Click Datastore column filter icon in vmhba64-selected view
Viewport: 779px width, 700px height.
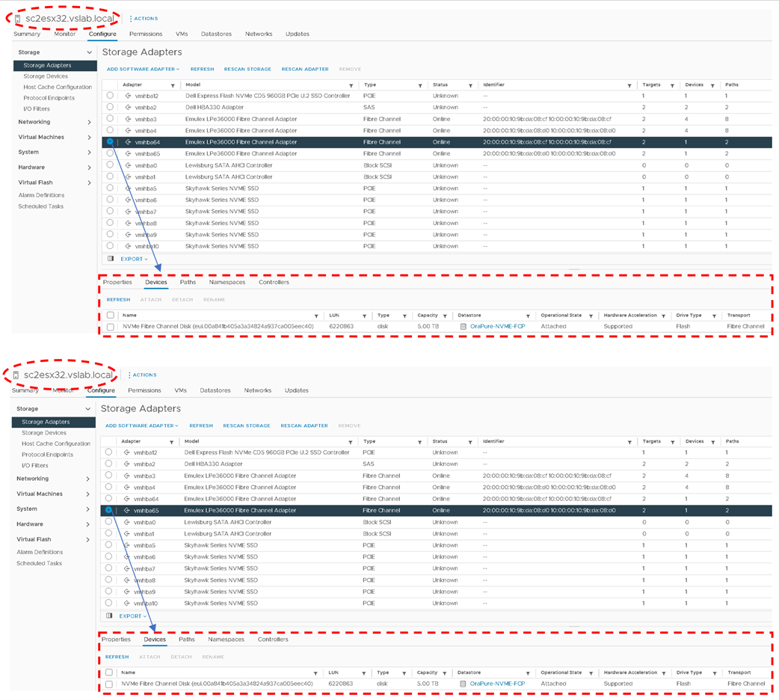[528, 316]
